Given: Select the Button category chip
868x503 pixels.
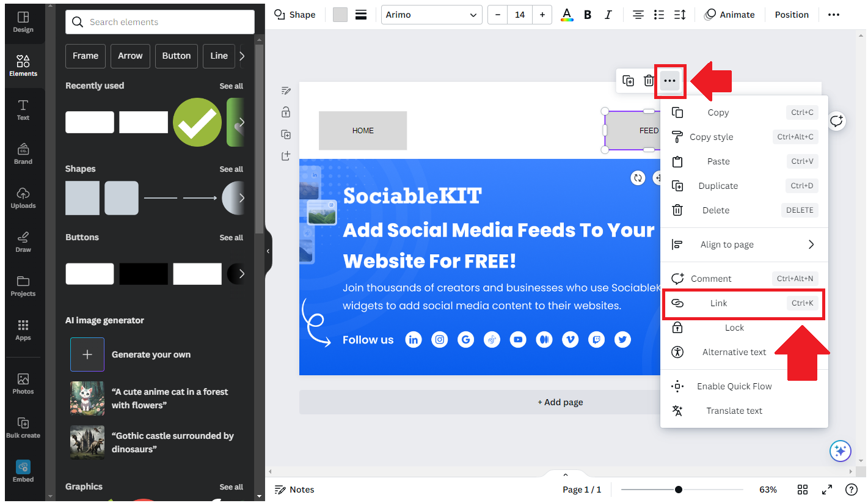Looking at the screenshot, I should coord(177,56).
